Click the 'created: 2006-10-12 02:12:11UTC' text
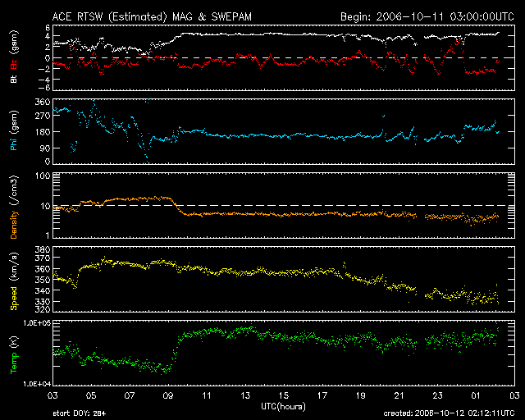 [449, 413]
